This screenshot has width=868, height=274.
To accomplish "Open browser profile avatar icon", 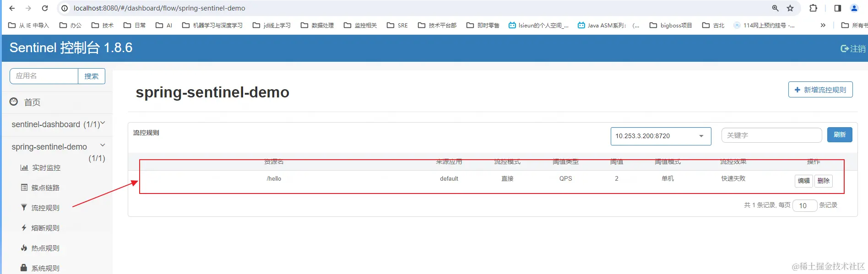I will 854,8.
